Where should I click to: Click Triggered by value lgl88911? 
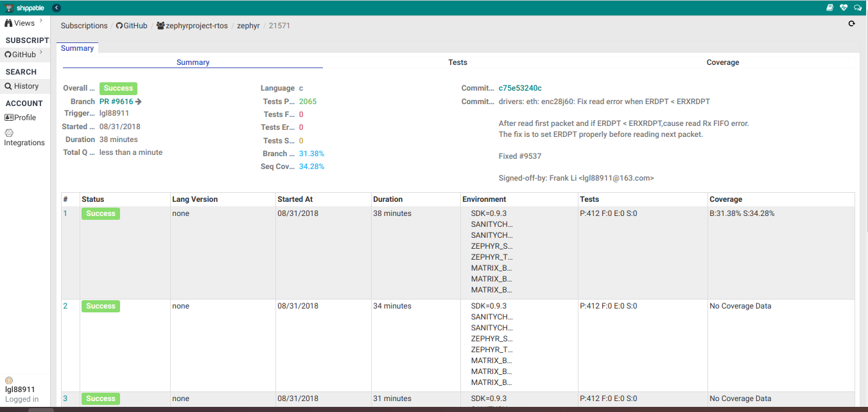point(114,113)
